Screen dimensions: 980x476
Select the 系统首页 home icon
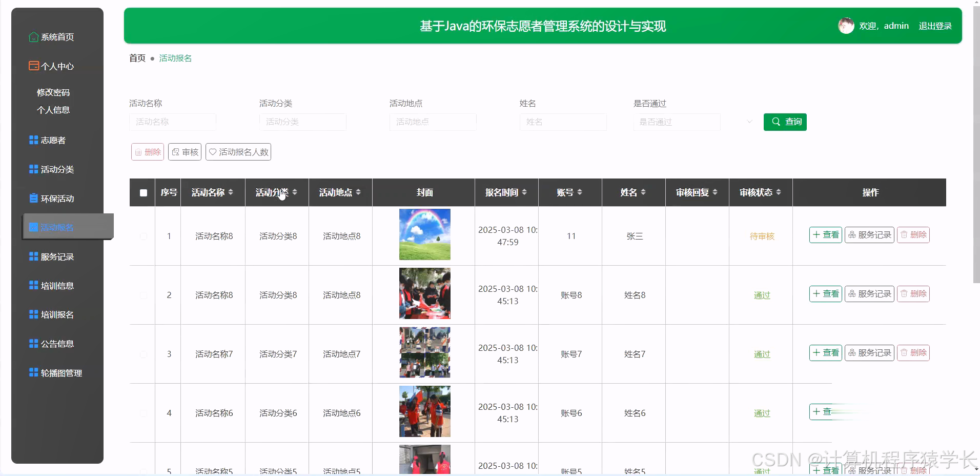click(x=33, y=36)
